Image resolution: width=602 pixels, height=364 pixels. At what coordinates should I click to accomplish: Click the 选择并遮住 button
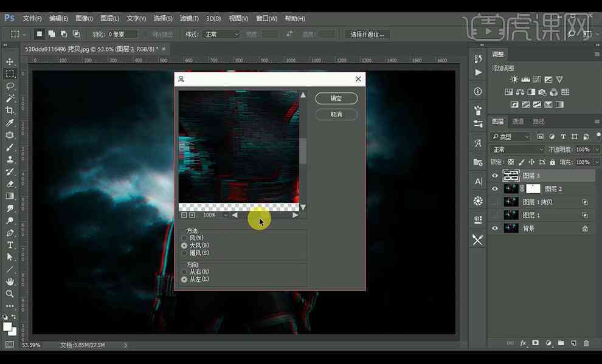367,34
